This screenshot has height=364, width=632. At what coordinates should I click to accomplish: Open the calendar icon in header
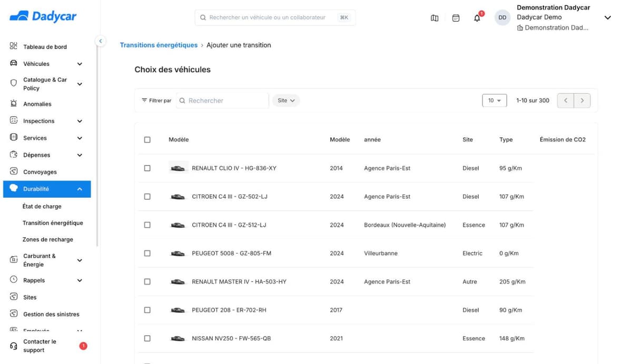pos(456,18)
